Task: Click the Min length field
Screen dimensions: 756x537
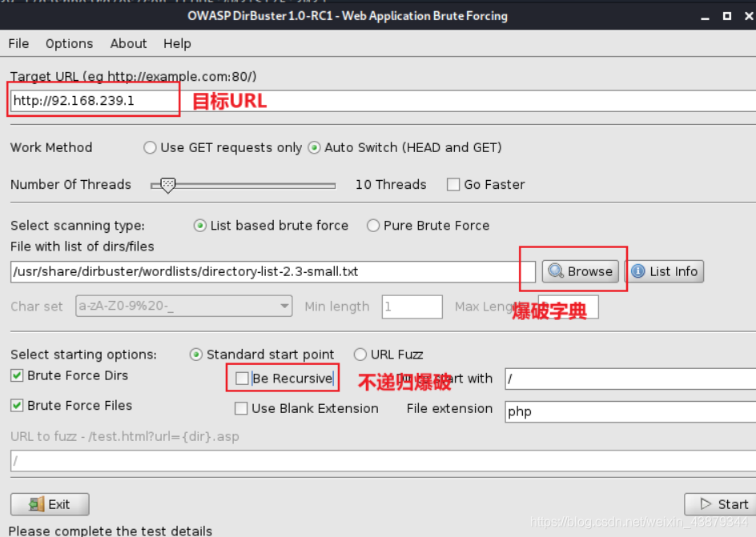Action: tap(412, 307)
